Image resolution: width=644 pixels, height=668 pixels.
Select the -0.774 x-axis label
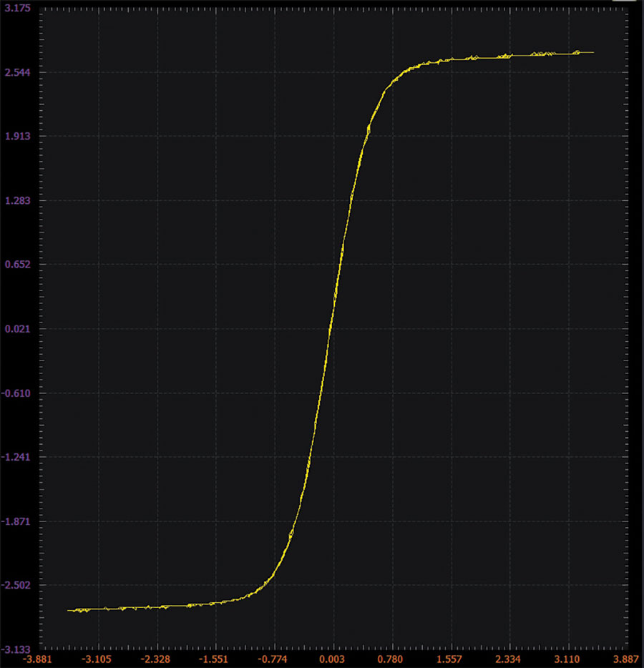[273, 659]
